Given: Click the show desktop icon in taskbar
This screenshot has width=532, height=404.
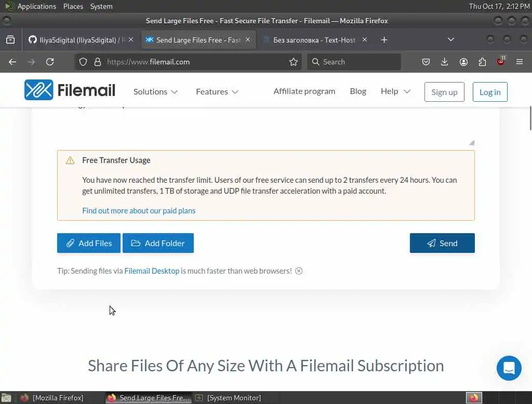Looking at the screenshot, I should 6,398.
